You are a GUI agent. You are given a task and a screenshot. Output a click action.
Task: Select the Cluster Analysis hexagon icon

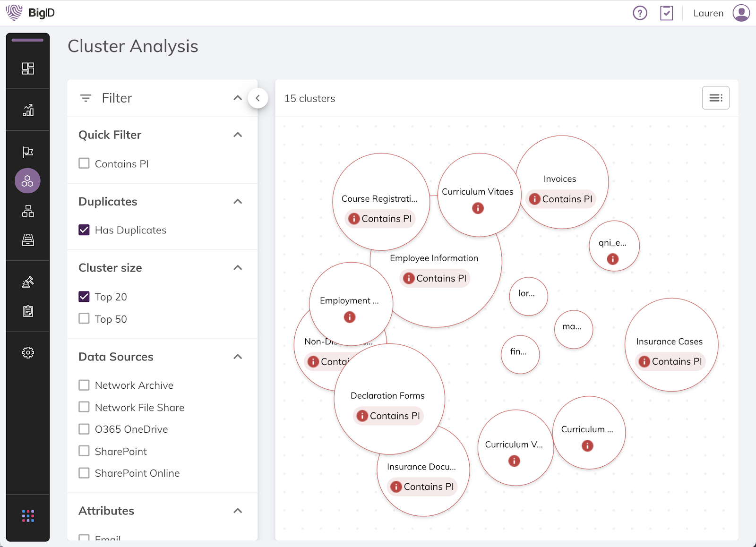click(x=27, y=180)
